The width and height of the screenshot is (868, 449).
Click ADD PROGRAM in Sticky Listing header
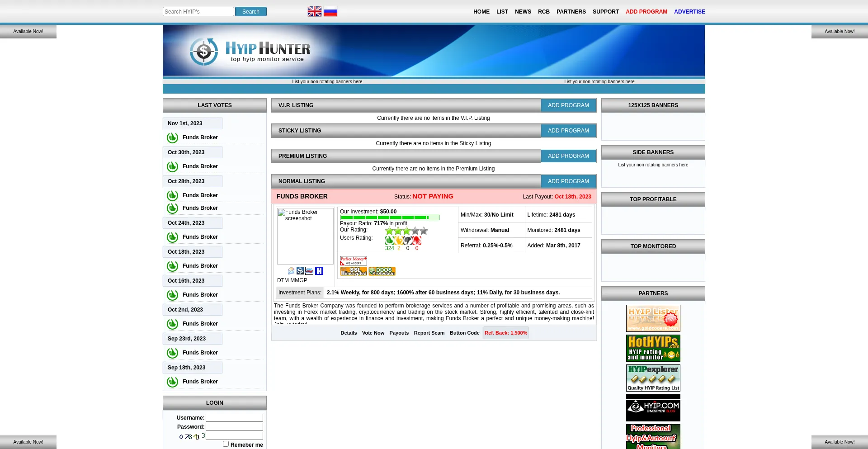568,131
